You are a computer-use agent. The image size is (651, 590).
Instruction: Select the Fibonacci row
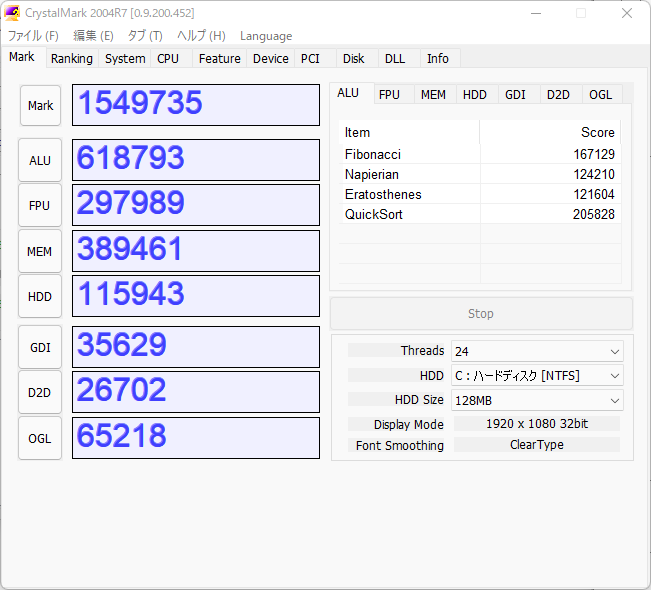(480, 154)
